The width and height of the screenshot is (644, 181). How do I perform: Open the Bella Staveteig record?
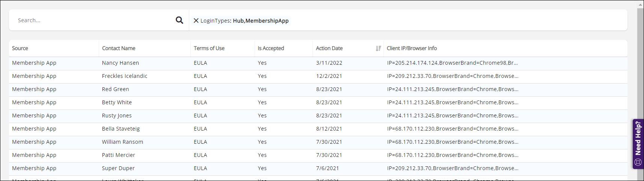[121, 129]
